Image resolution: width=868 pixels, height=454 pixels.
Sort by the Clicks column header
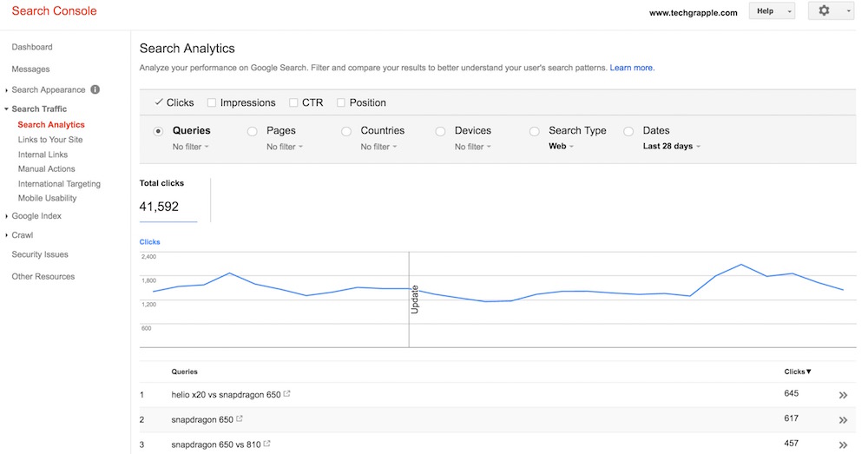tap(797, 372)
